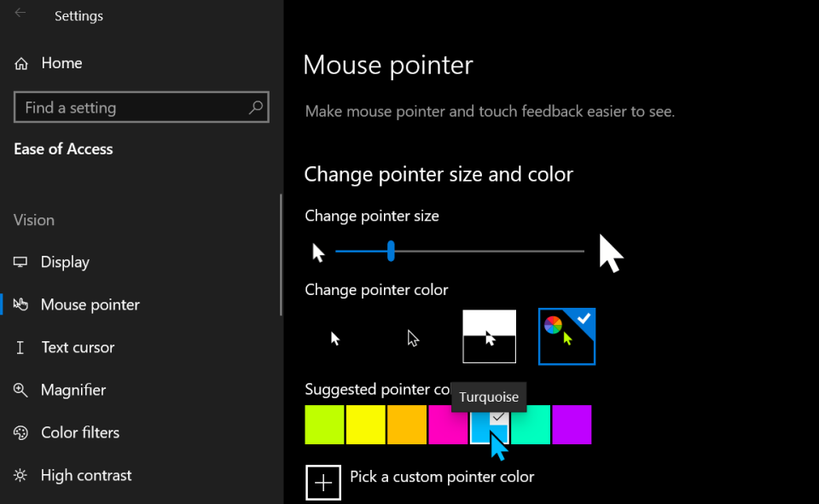819x504 pixels.
Task: Choose the black pointer style
Action: pyautogui.click(x=413, y=337)
